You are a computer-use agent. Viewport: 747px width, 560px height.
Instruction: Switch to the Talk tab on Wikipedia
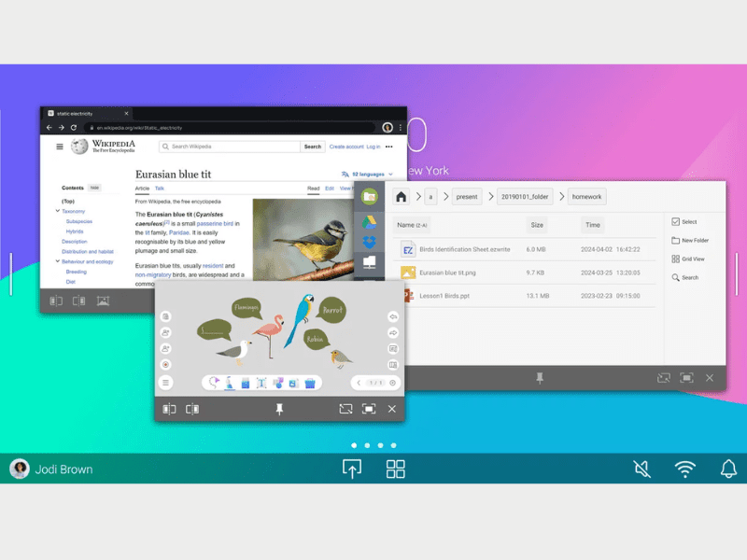pos(159,189)
